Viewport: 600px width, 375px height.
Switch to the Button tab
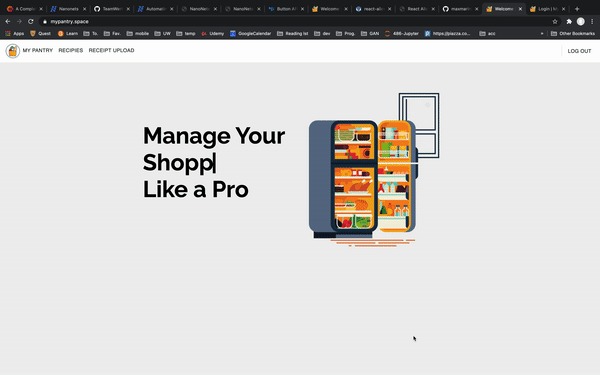[x=285, y=9]
